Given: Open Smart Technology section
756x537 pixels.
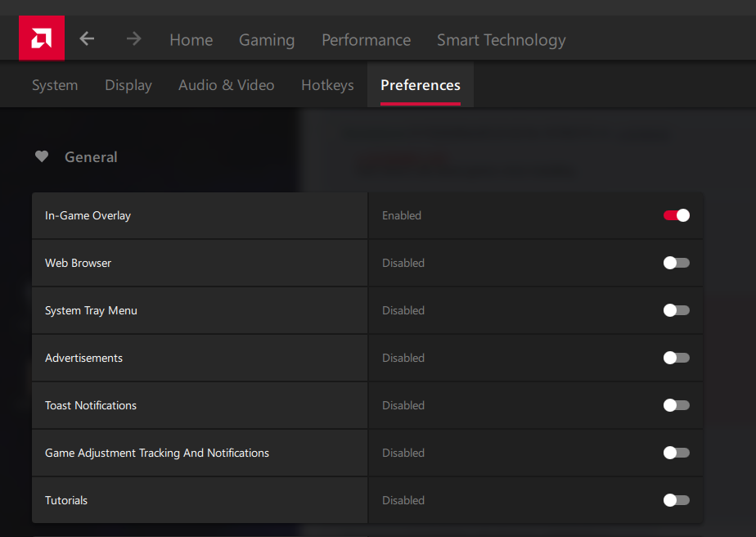Looking at the screenshot, I should click(x=501, y=40).
